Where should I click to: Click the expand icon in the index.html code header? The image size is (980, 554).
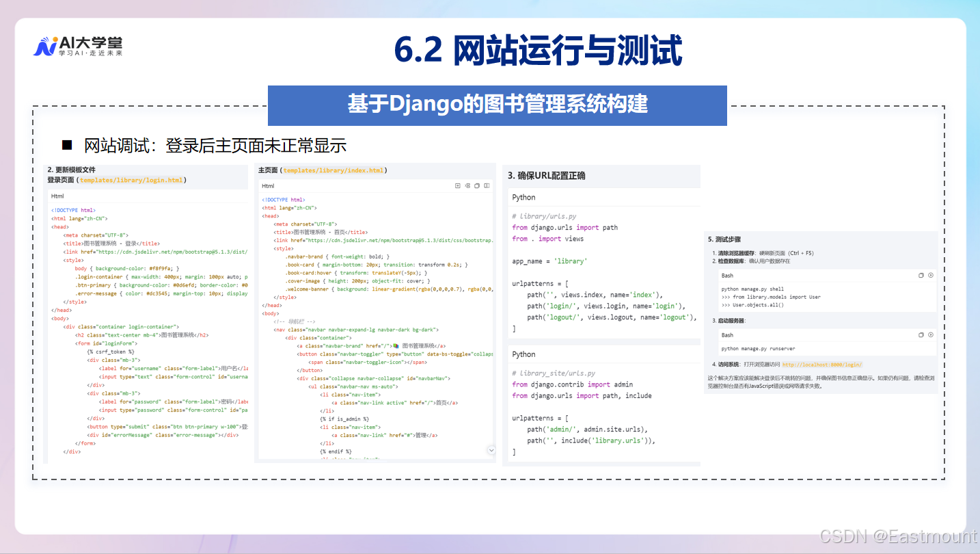coord(457,185)
